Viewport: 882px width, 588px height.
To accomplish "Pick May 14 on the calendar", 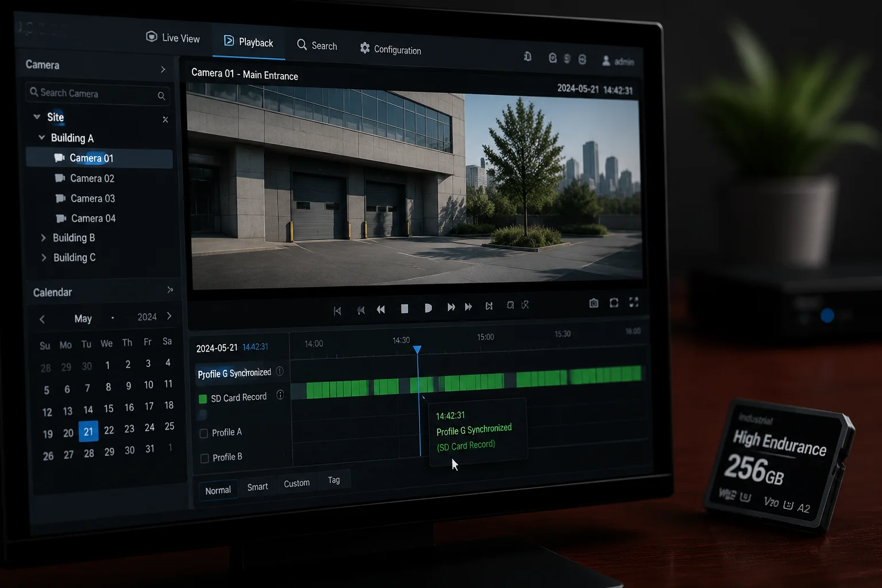I will (x=88, y=410).
